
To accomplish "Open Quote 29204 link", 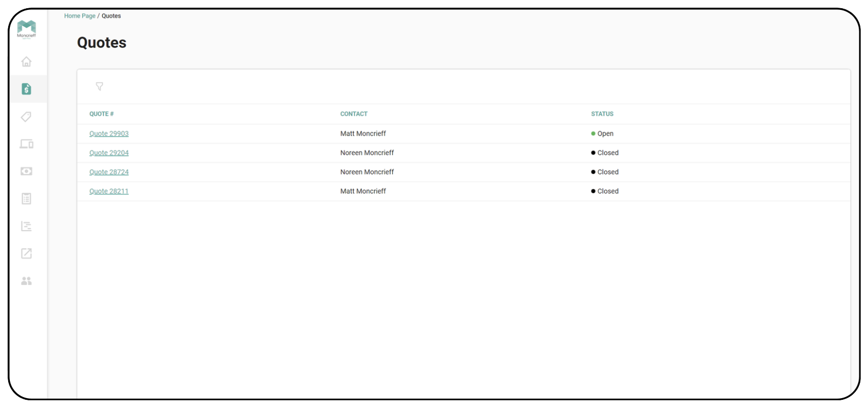I will click(109, 153).
